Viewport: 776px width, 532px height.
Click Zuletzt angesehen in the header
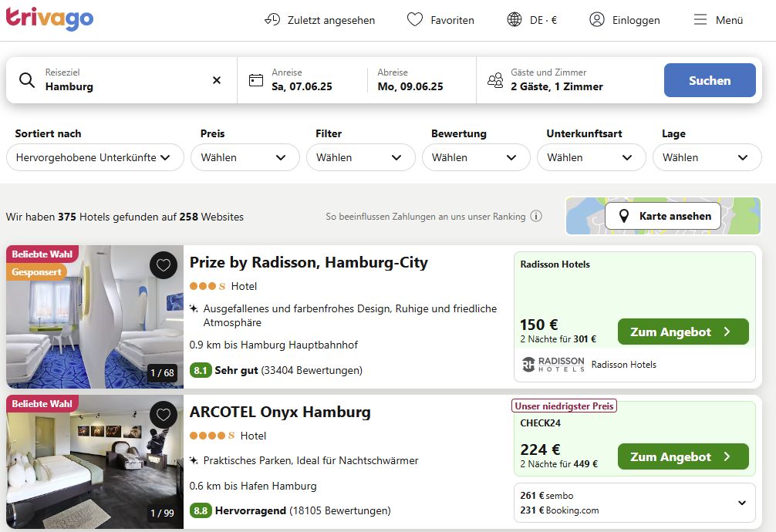pyautogui.click(x=331, y=20)
